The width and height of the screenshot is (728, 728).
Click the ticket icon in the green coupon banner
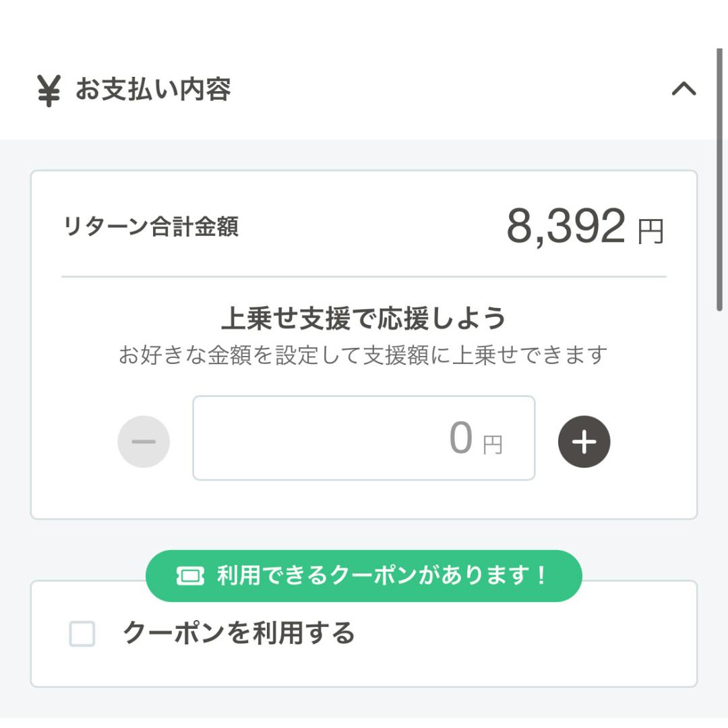point(190,576)
